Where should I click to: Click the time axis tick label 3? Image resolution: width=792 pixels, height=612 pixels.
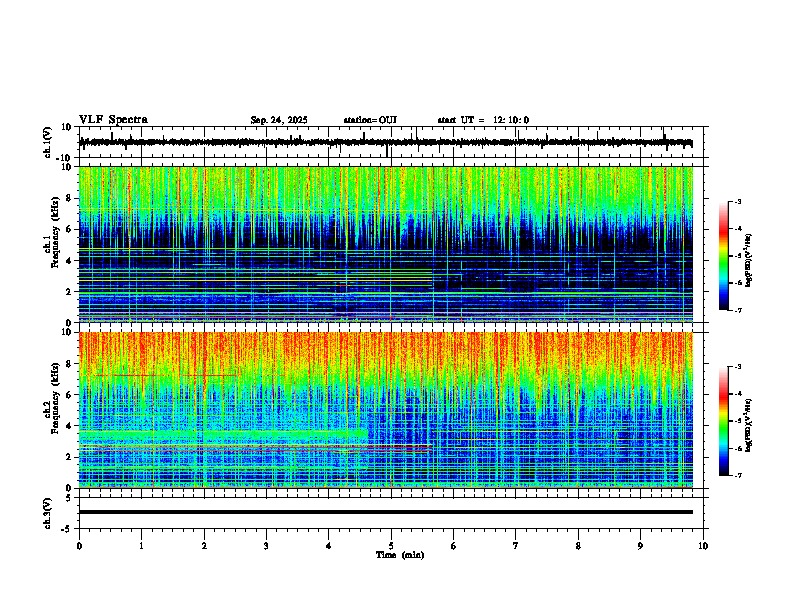pos(266,546)
